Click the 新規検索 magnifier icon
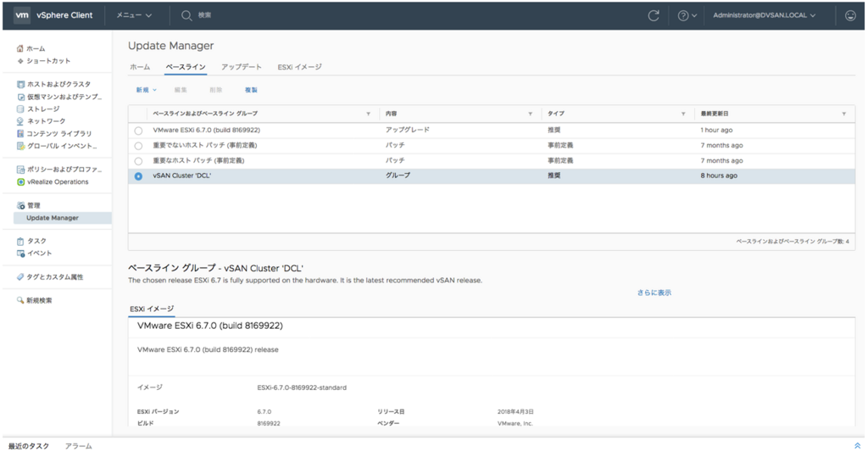The height and width of the screenshot is (457, 868). coord(20,300)
